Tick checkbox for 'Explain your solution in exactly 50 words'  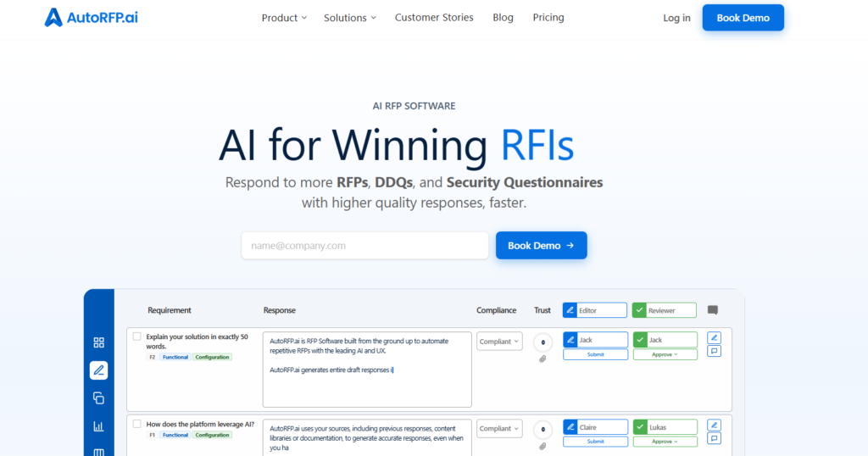pyautogui.click(x=136, y=336)
